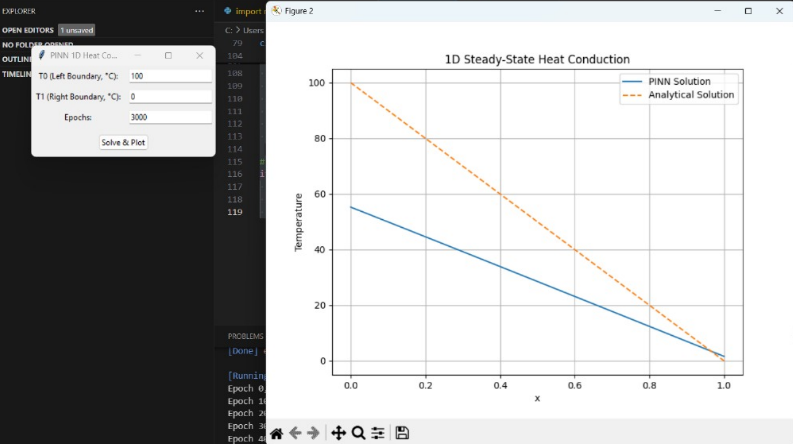Click the T0 left boundary input field
This screenshot has height=444, width=793.
[x=170, y=76]
